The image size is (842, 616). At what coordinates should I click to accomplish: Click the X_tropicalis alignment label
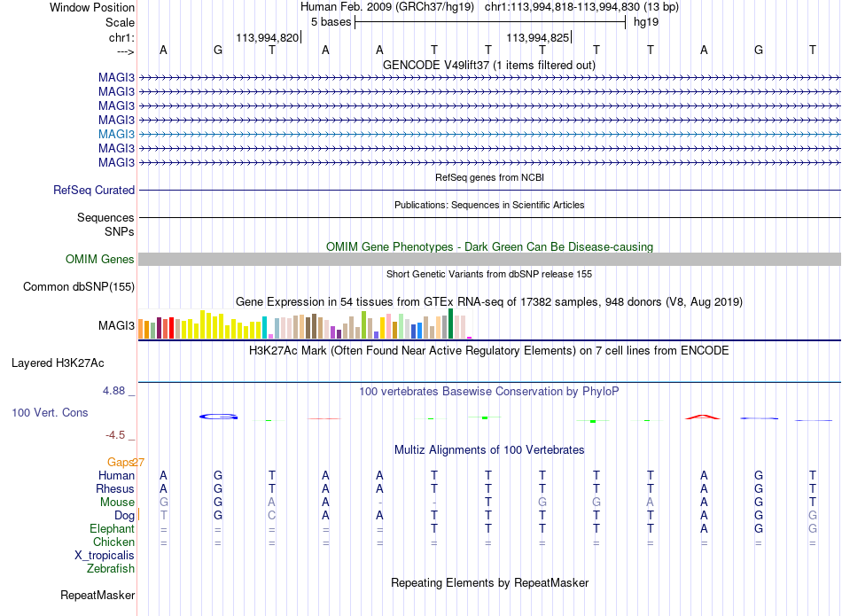tap(105, 556)
